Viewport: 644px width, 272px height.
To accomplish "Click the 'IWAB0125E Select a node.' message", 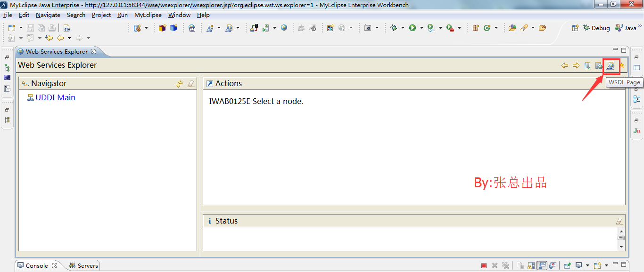I will pyautogui.click(x=256, y=102).
